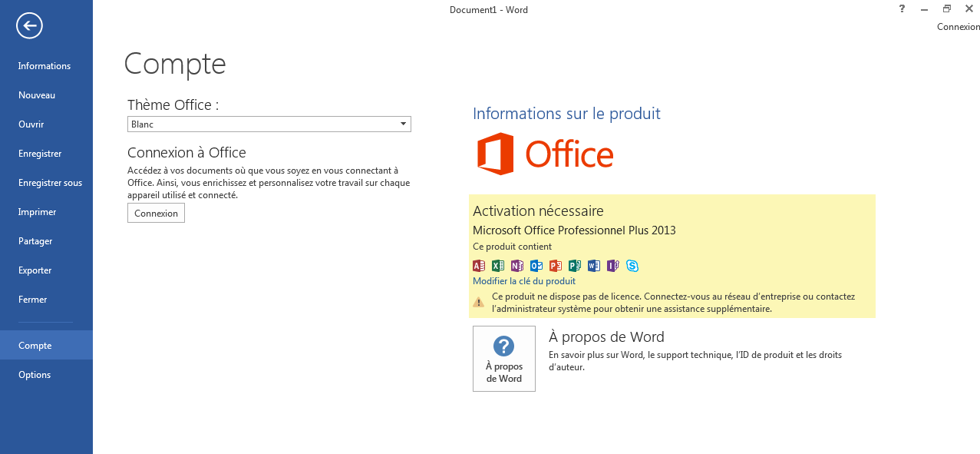
Task: Select Nouveau in the sidebar
Action: (46, 95)
